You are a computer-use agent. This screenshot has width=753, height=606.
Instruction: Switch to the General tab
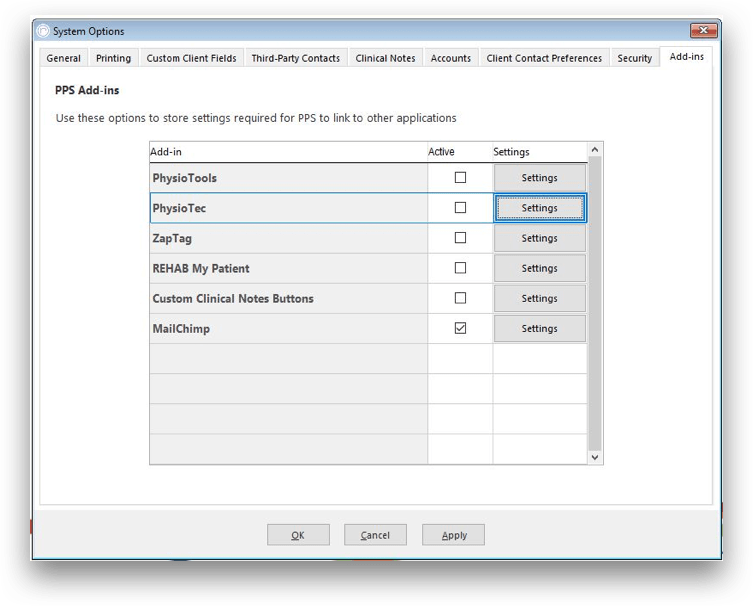click(x=63, y=58)
